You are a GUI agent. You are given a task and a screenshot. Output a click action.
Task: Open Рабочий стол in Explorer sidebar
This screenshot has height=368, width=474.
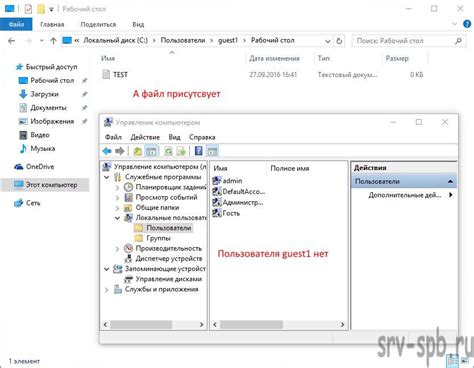tap(47, 80)
